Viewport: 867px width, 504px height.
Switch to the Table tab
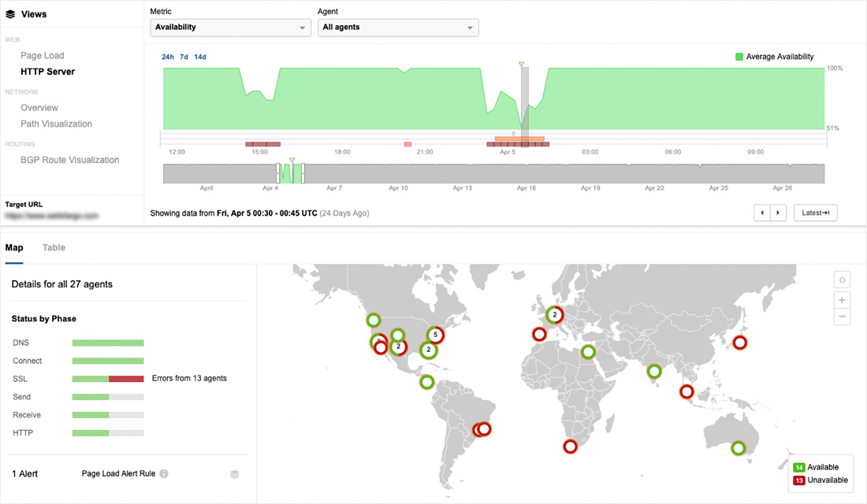54,248
